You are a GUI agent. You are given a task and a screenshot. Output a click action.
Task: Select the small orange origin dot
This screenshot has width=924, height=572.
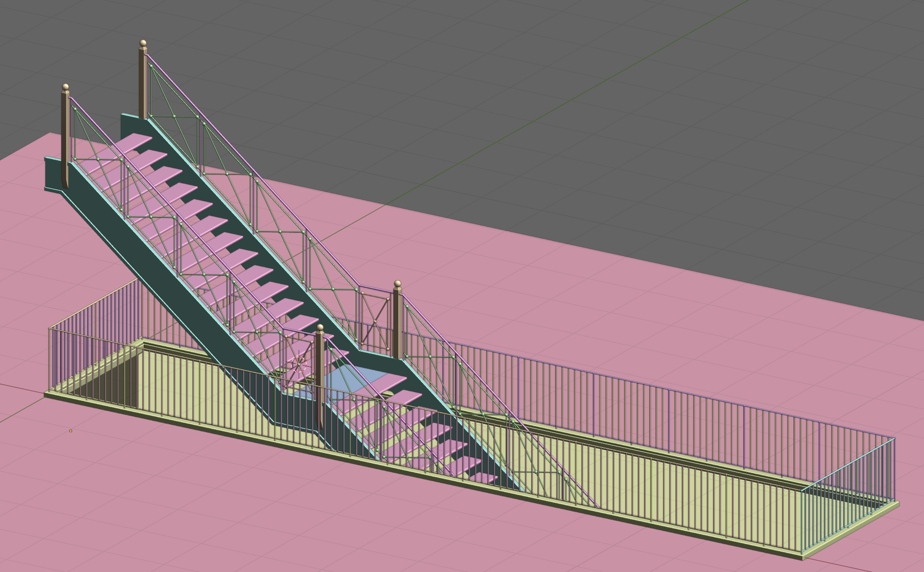71,431
